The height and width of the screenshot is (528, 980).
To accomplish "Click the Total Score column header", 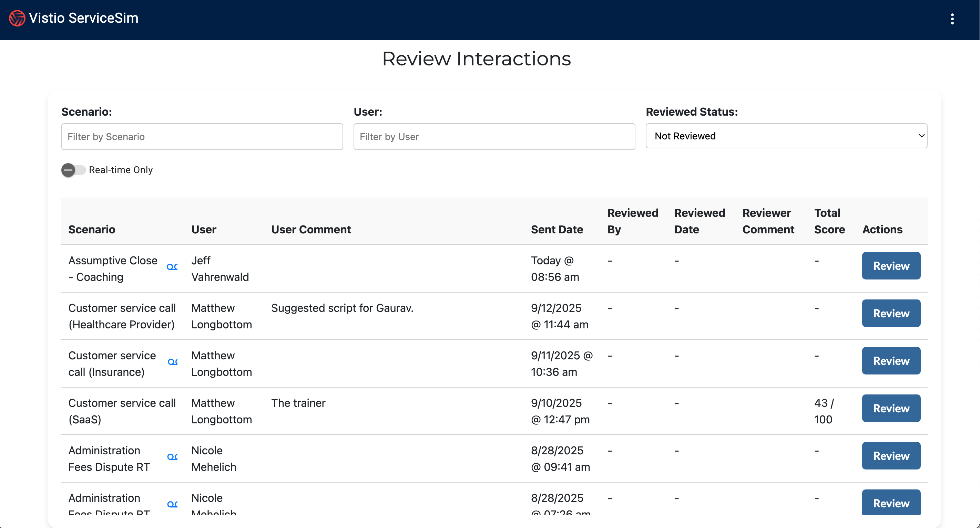I will click(829, 221).
